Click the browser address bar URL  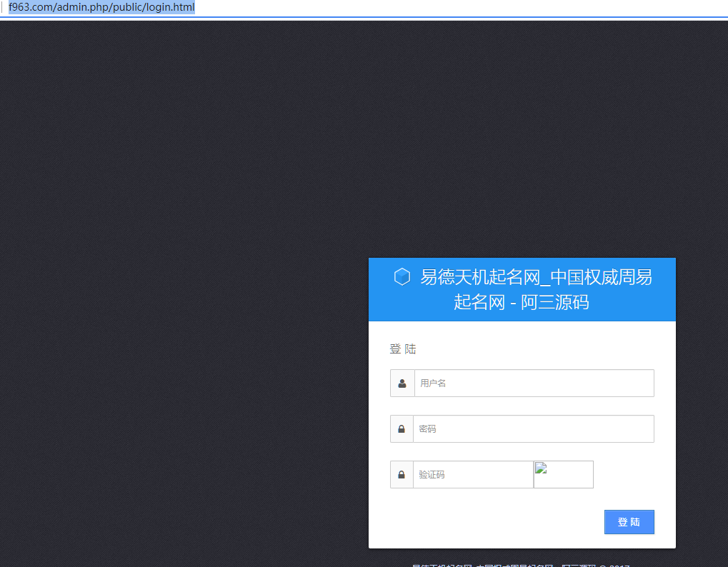101,7
